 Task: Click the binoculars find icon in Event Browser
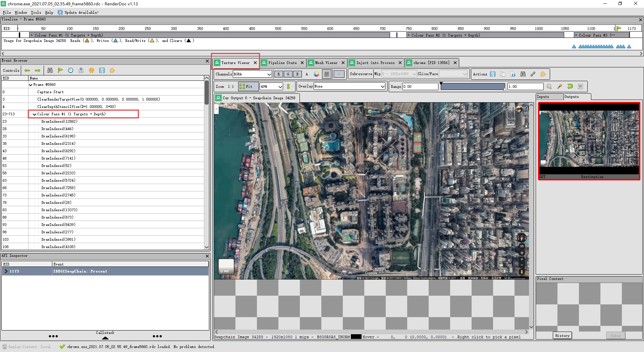(x=50, y=70)
